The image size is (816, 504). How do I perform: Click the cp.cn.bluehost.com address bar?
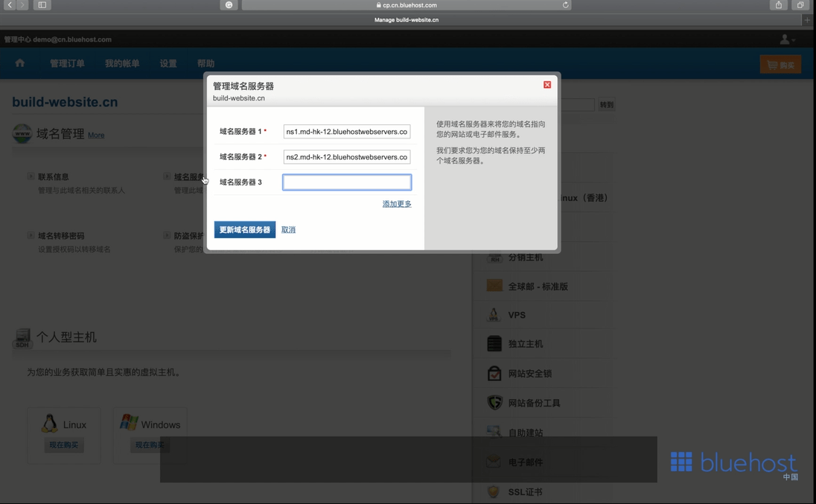click(x=407, y=4)
